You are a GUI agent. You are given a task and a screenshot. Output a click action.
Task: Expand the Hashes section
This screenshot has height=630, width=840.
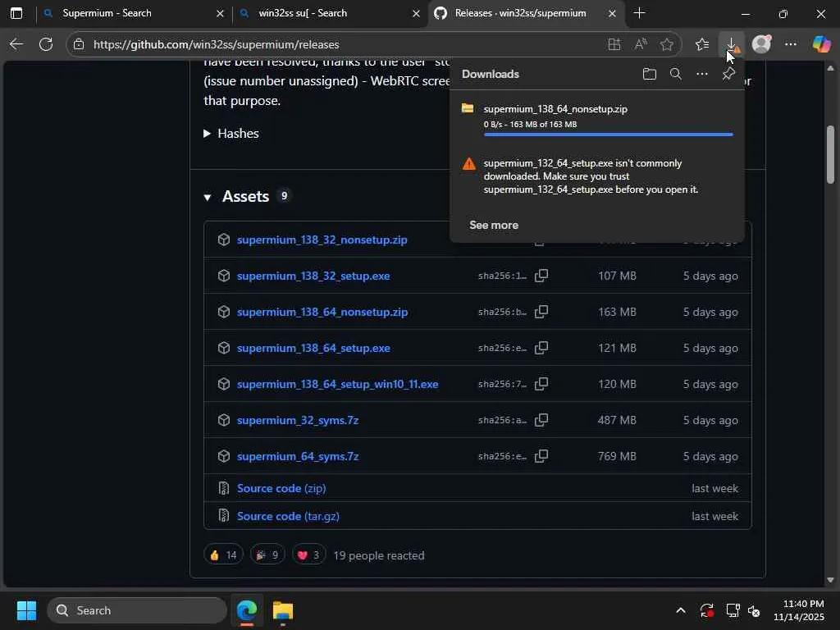point(231,134)
